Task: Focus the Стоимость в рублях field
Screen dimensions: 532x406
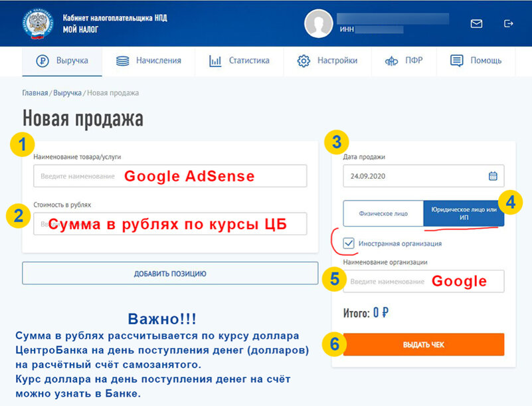Action: [x=170, y=224]
